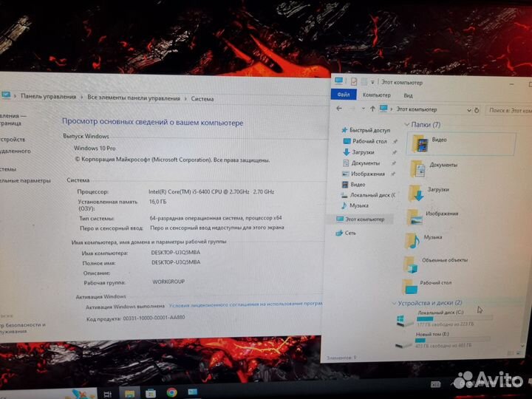Collapse the Устройства и диски group
This screenshot has height=399, width=532.
393,303
